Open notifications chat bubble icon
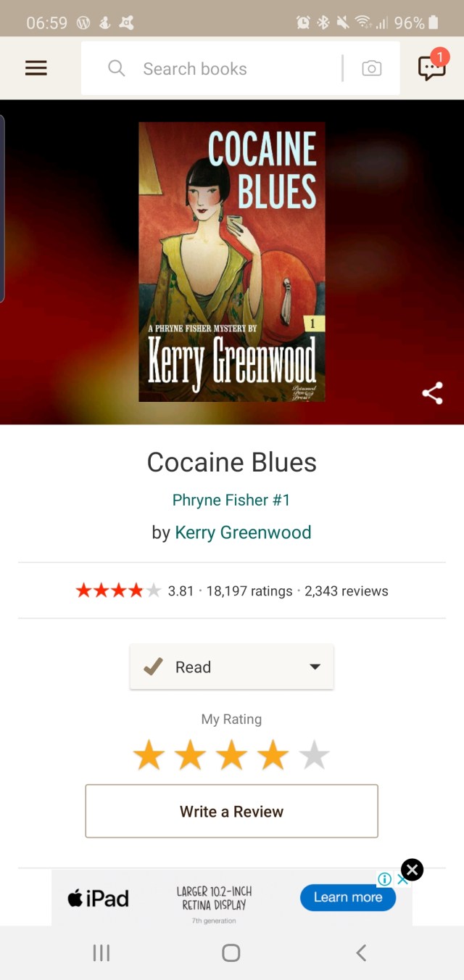This screenshot has height=980, width=464. point(432,67)
